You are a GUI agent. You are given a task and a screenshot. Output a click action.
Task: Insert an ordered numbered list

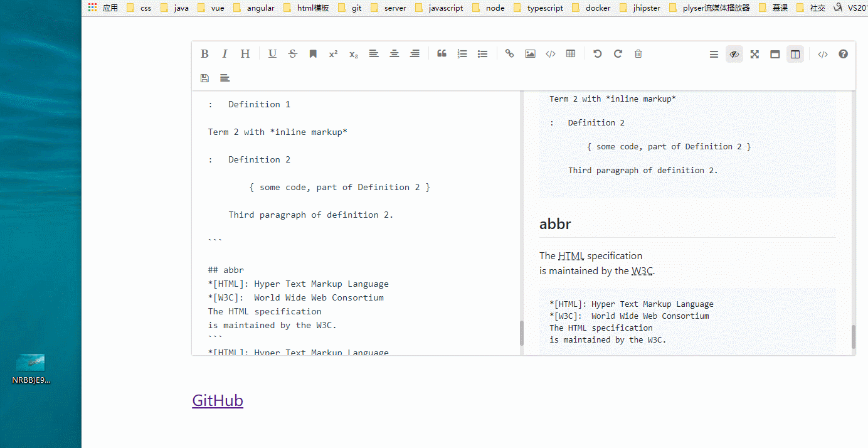[x=462, y=54]
